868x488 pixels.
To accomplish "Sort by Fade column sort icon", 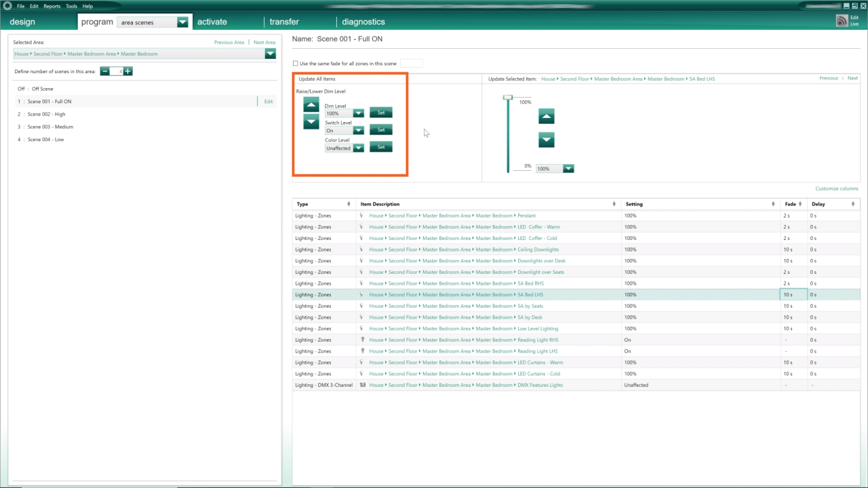I will coord(801,204).
